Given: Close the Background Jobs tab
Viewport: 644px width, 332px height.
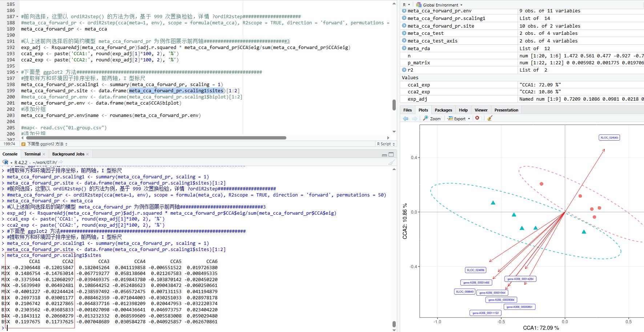Looking at the screenshot, I should click(88, 154).
